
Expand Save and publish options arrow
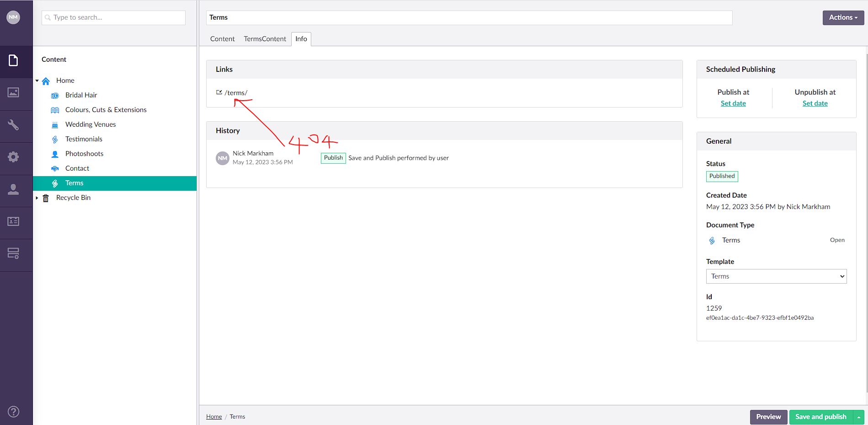click(858, 417)
